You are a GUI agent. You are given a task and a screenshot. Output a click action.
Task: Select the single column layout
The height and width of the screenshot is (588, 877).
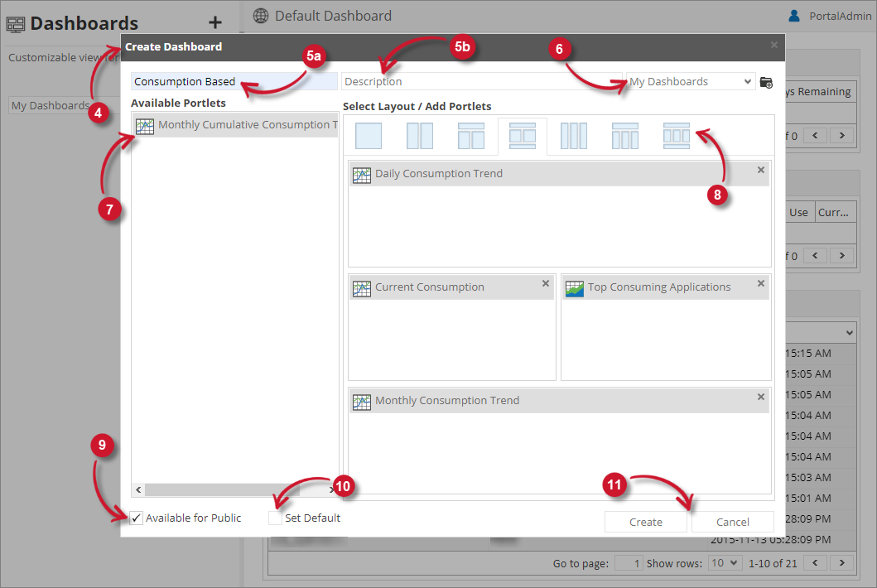point(368,135)
